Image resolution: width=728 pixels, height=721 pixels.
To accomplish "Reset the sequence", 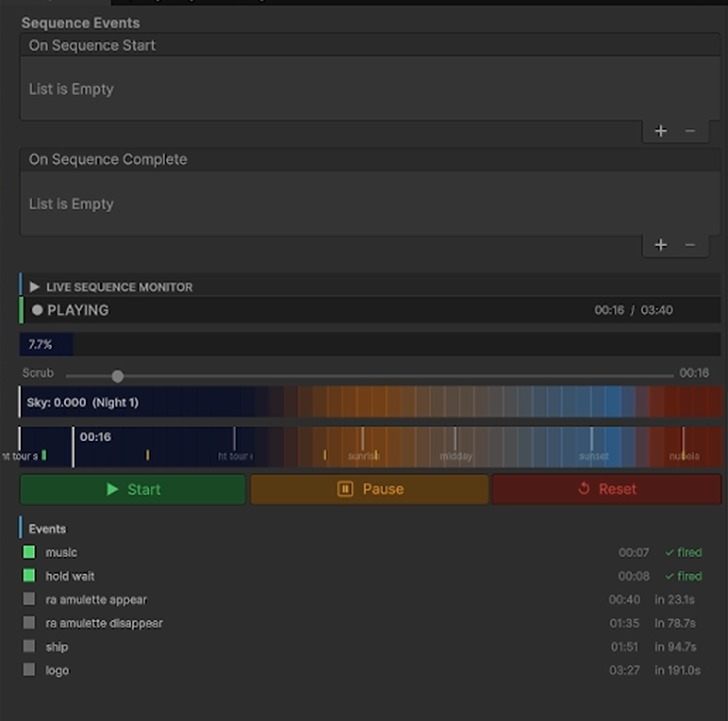I will [606, 489].
